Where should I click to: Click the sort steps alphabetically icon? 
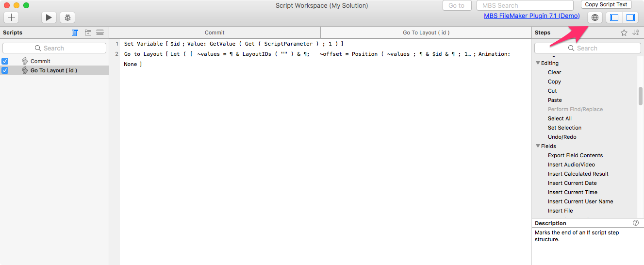click(x=635, y=33)
